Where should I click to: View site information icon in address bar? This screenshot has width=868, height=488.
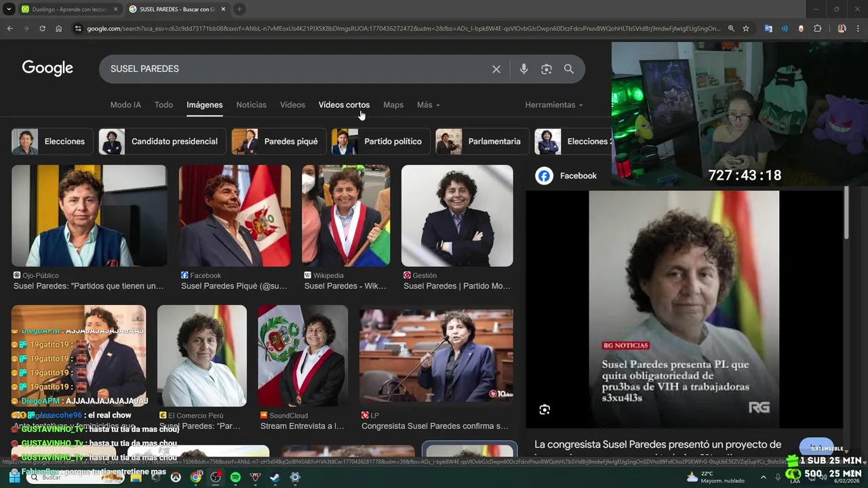coord(78,28)
